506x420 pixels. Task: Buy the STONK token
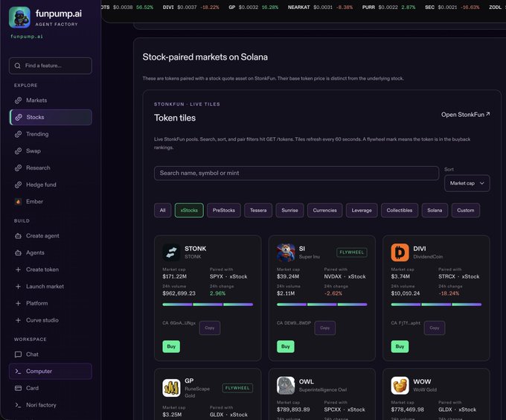[x=171, y=346]
